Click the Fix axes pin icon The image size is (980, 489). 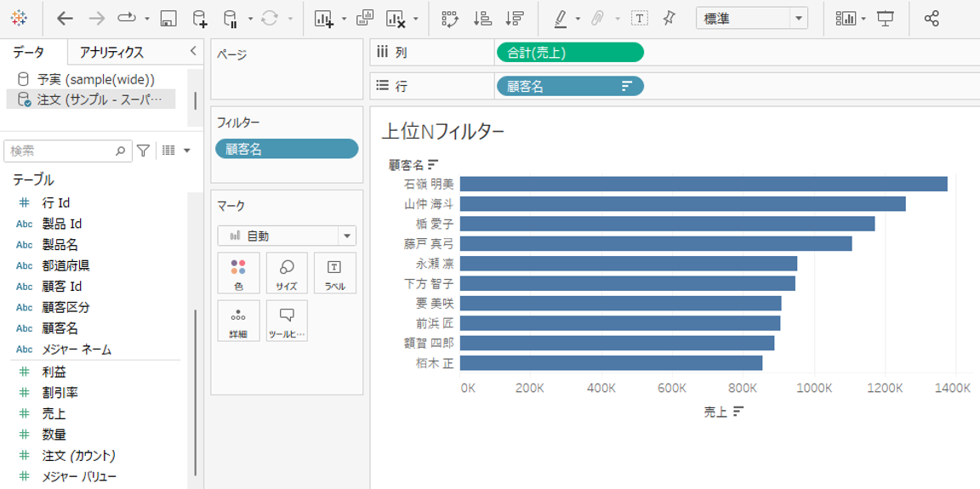[669, 19]
